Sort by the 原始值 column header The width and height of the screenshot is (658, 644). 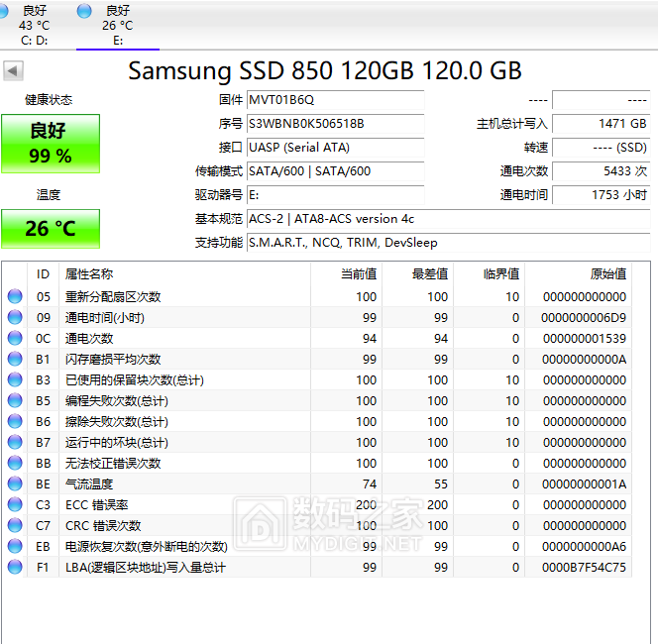pyautogui.click(x=579, y=274)
